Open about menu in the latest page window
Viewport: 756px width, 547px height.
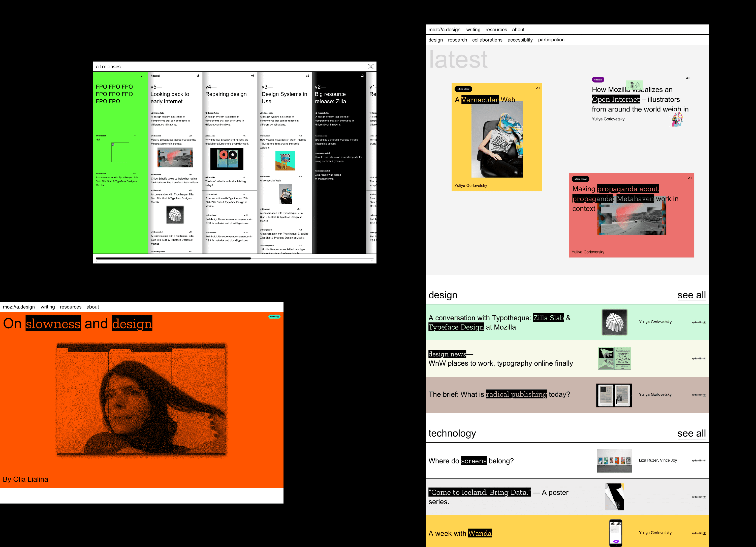tap(518, 30)
